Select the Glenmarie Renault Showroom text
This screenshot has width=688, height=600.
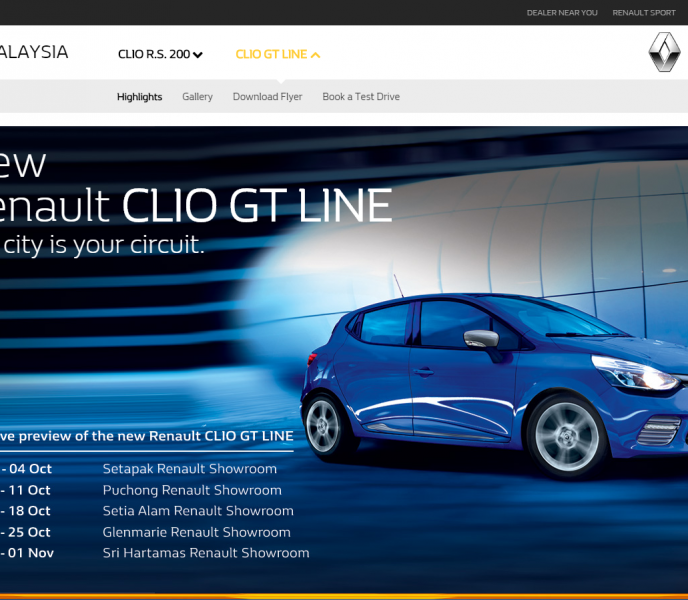(197, 532)
